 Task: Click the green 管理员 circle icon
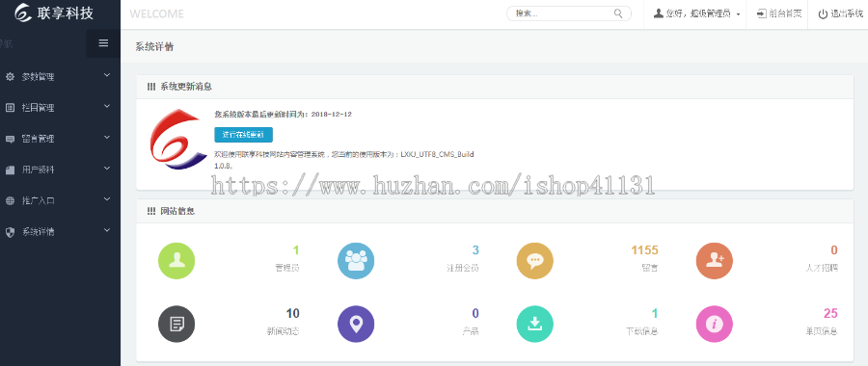click(x=176, y=261)
